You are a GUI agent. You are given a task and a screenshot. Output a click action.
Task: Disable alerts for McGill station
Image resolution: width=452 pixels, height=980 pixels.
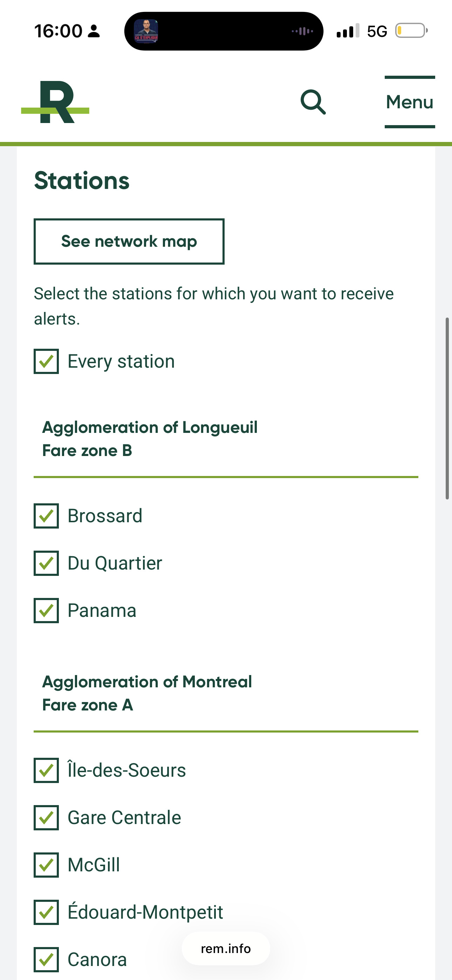[x=46, y=865]
